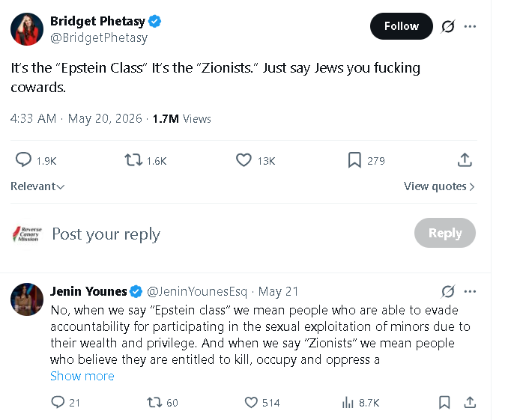The width and height of the screenshot is (514, 420).
Task: Share the main post via share icon
Action: [465, 160]
